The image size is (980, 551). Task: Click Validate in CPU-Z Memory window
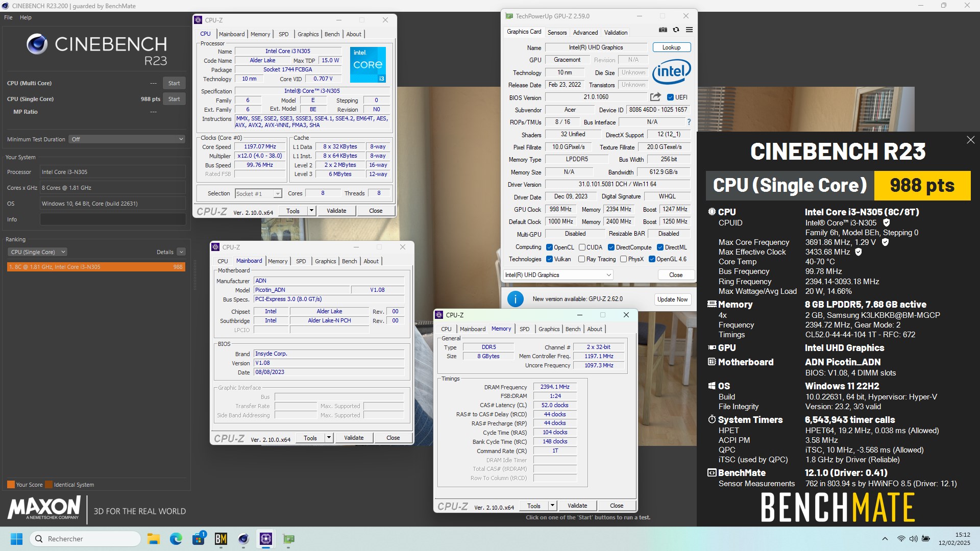click(577, 506)
